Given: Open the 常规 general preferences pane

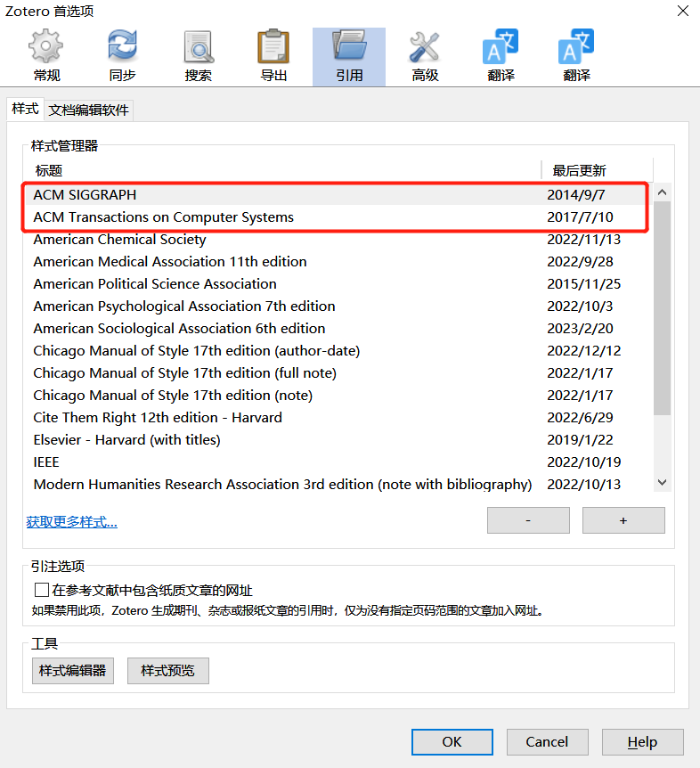Looking at the screenshot, I should pyautogui.click(x=46, y=56).
